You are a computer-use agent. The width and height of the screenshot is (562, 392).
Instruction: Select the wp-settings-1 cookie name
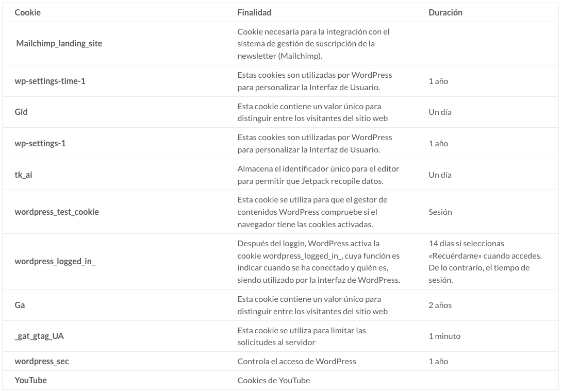coord(40,144)
